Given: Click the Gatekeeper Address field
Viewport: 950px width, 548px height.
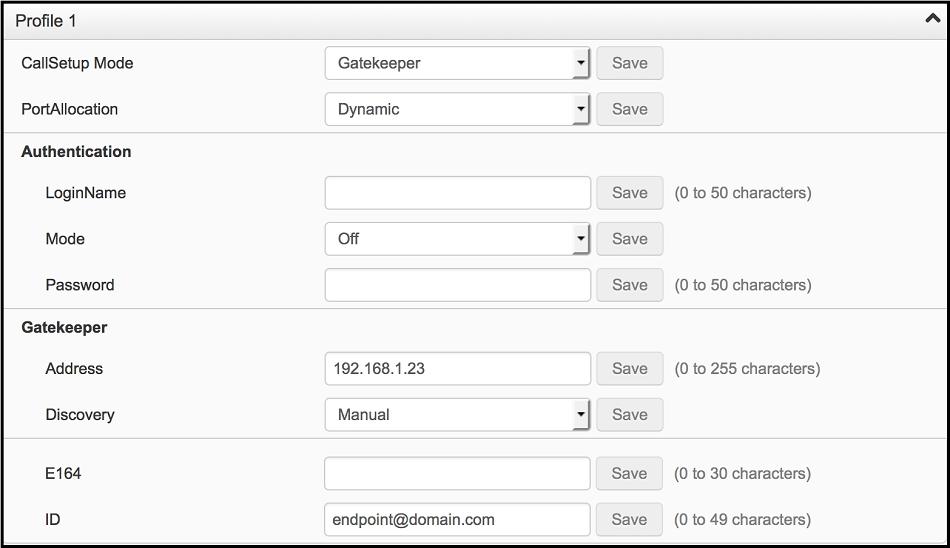Looking at the screenshot, I should point(457,369).
